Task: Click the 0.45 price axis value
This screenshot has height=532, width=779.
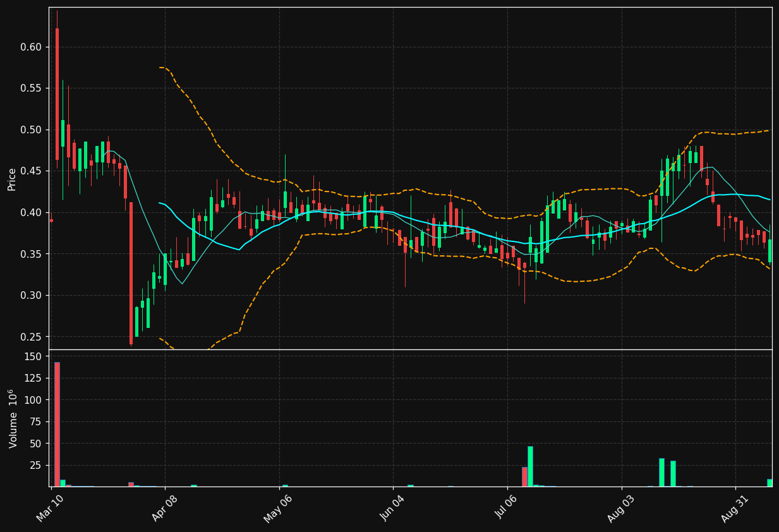Action: (31, 171)
